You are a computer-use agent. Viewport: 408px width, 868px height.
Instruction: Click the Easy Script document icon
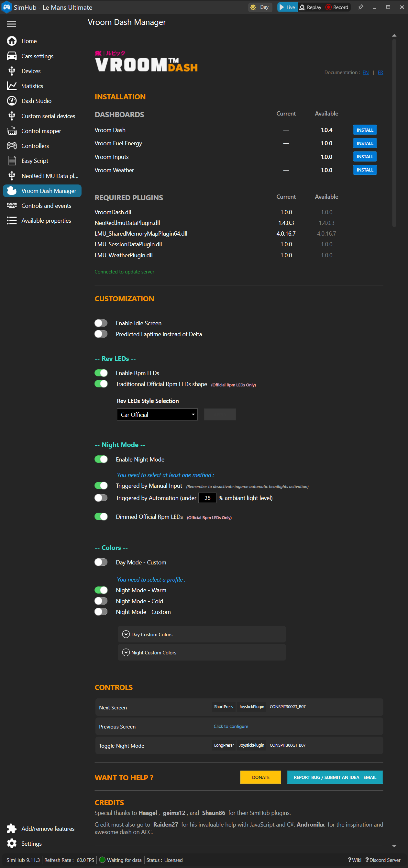click(12, 161)
